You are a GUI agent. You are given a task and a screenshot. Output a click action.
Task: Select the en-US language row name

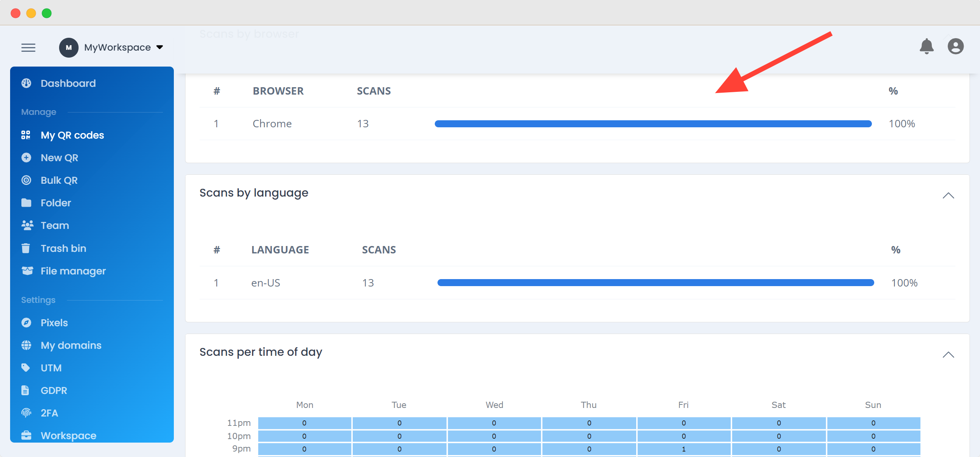coord(266,283)
